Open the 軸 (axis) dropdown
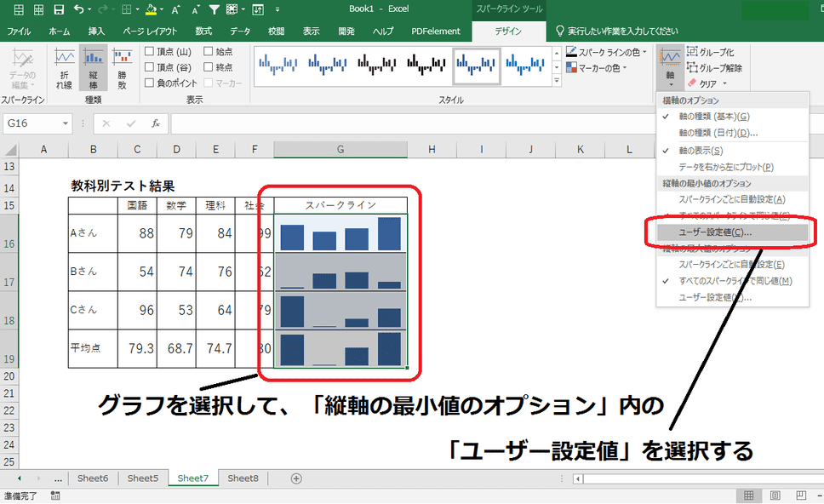The image size is (824, 504). tap(670, 81)
